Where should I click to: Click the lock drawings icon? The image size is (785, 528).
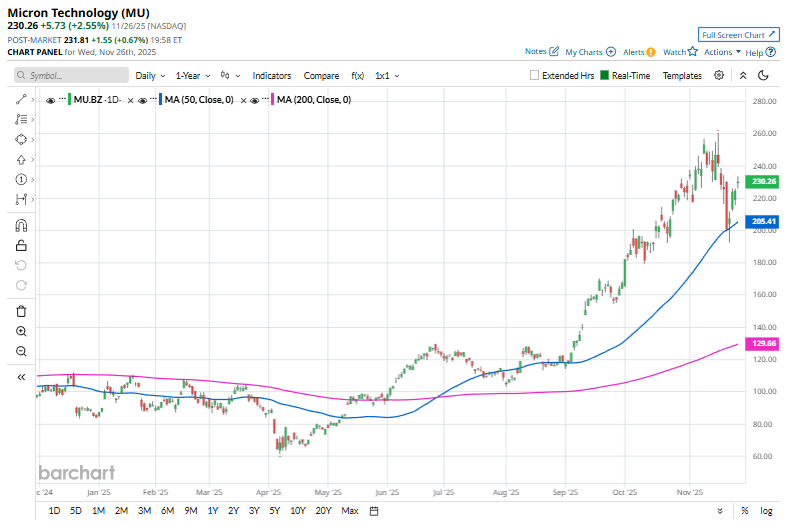coord(21,245)
